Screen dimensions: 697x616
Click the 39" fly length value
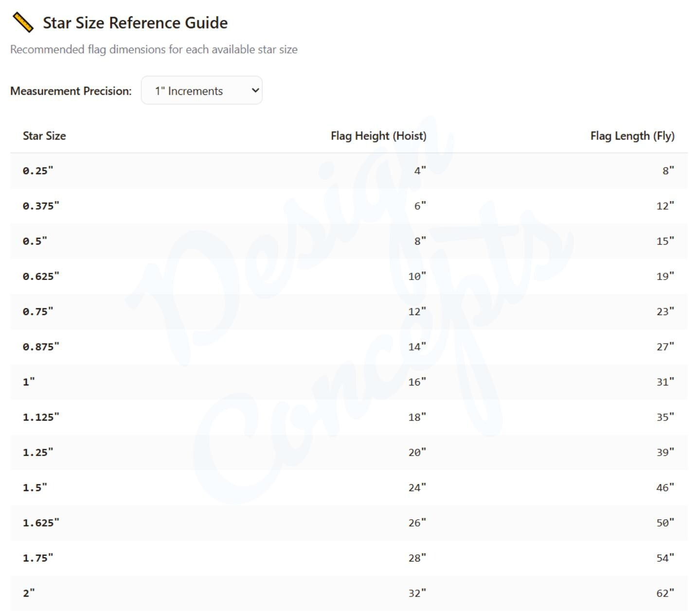tap(665, 452)
